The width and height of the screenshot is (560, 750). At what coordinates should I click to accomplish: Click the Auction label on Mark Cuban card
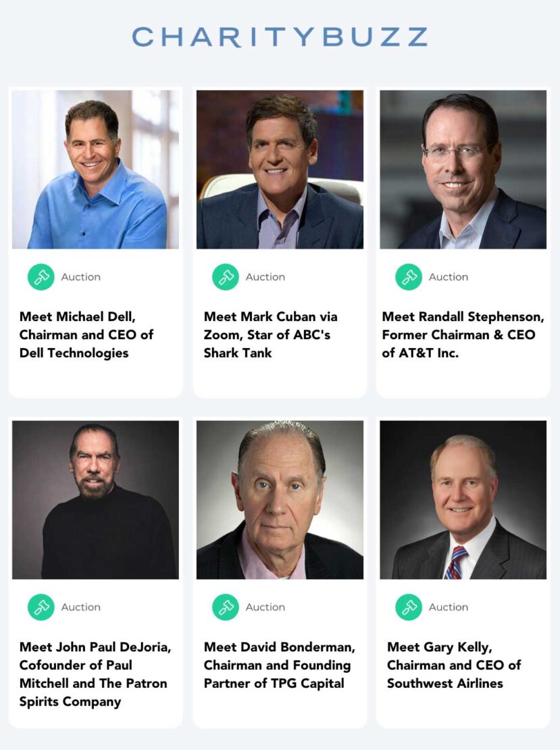(265, 277)
